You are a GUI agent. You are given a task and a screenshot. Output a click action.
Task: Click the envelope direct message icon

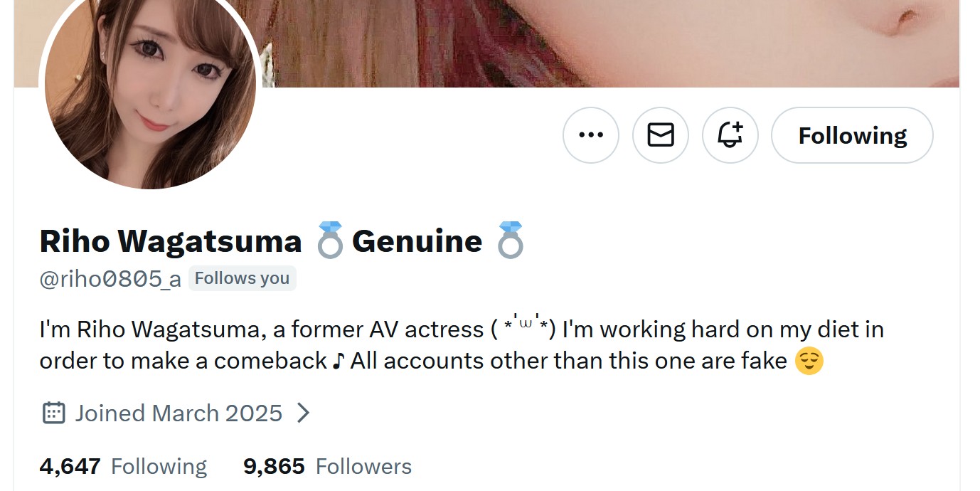click(x=660, y=135)
